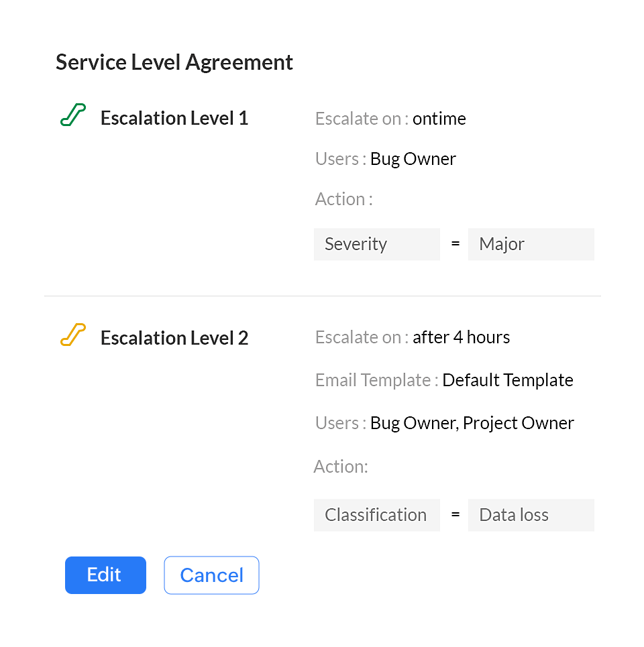Select the Severity action field

376,244
